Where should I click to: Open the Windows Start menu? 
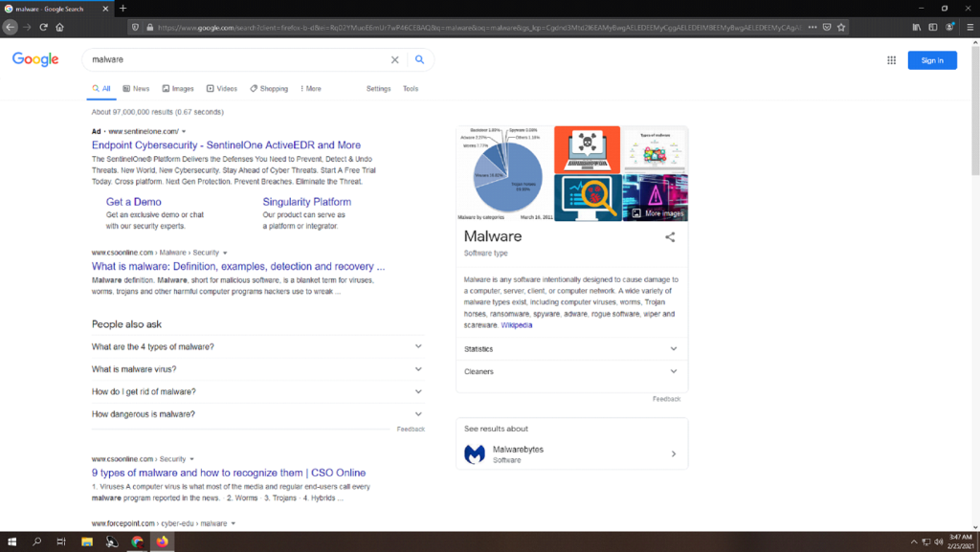click(11, 541)
